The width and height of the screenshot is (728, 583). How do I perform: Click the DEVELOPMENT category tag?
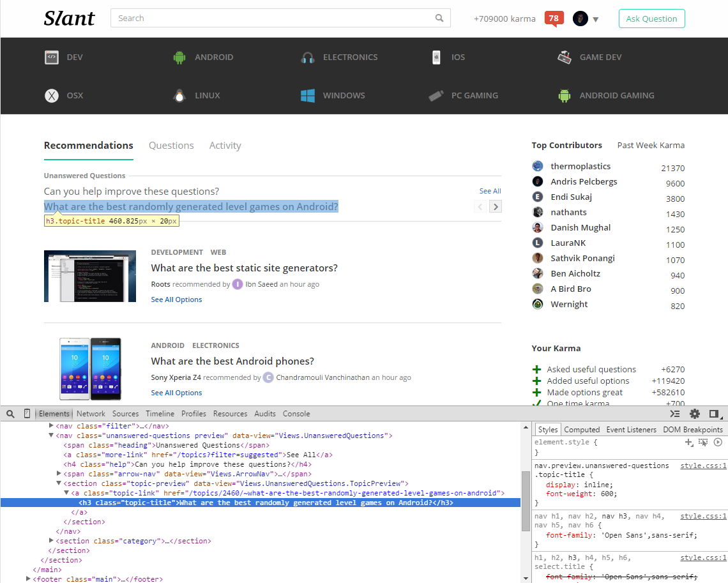(x=177, y=252)
